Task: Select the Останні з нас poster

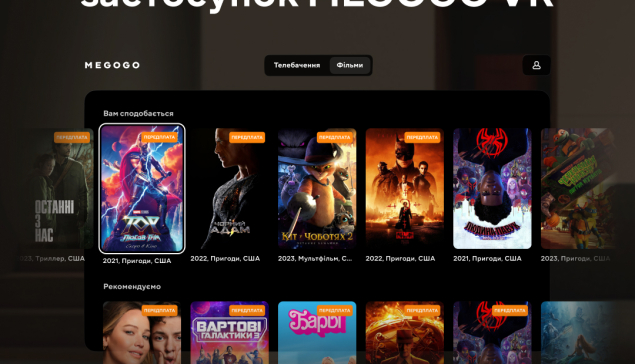Action: 58,188
